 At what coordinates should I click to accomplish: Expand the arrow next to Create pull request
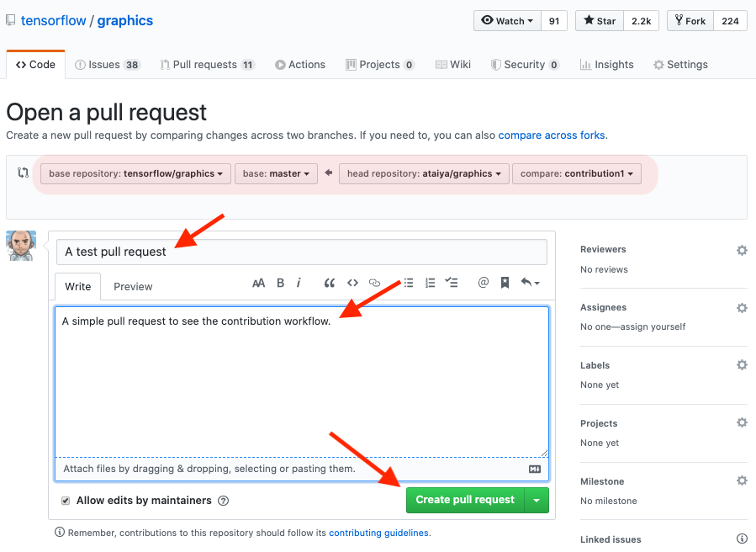point(537,500)
